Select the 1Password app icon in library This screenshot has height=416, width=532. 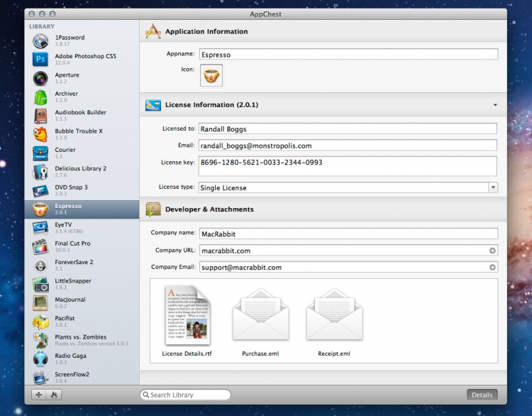(40, 41)
